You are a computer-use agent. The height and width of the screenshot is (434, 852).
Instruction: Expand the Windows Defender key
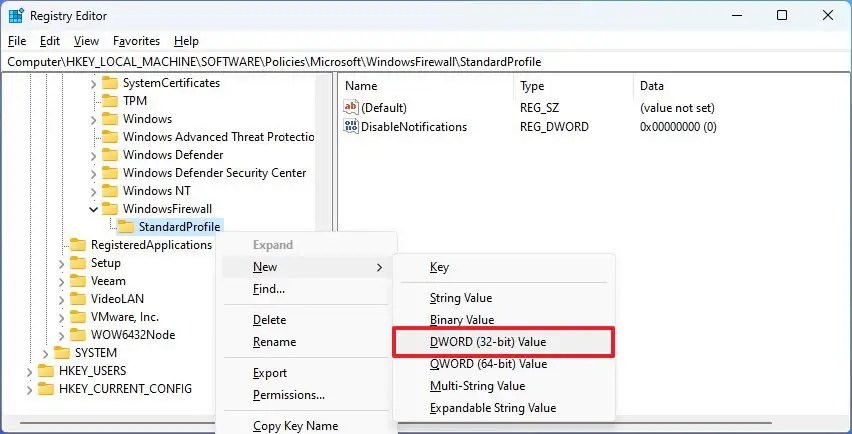point(93,156)
